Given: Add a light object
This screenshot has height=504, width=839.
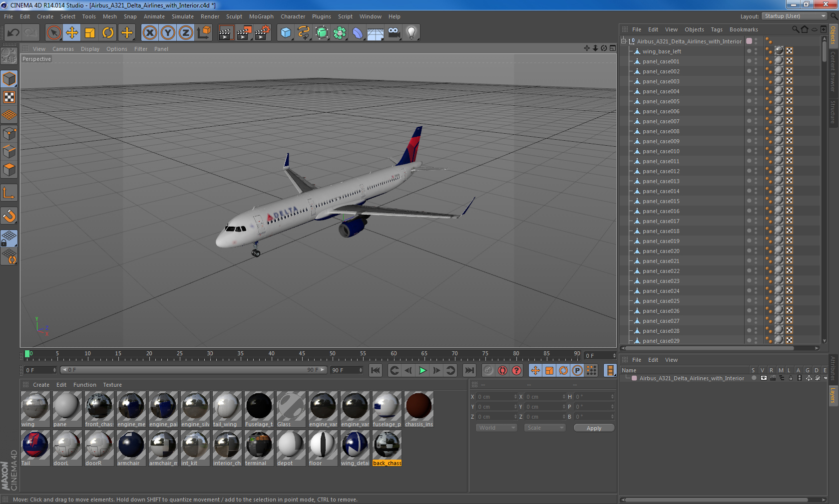Looking at the screenshot, I should pos(412,33).
